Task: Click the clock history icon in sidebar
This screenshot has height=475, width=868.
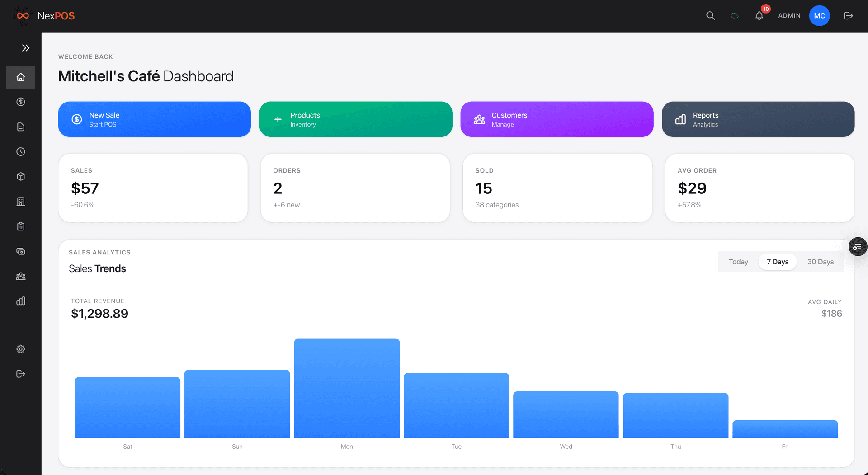Action: tap(20, 151)
